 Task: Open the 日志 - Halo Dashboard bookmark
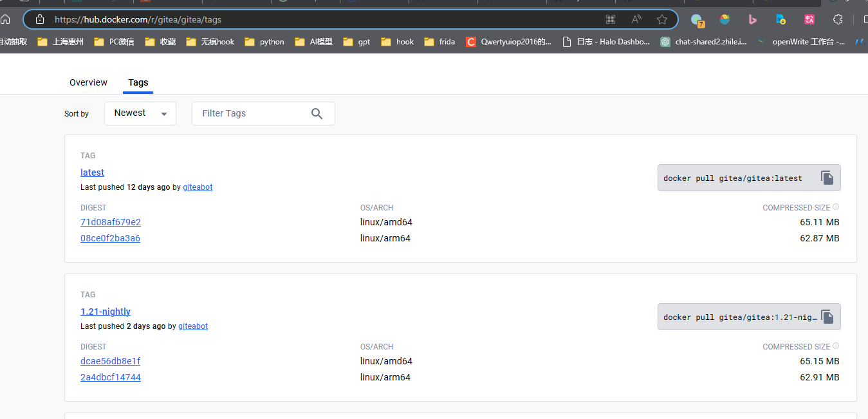605,42
